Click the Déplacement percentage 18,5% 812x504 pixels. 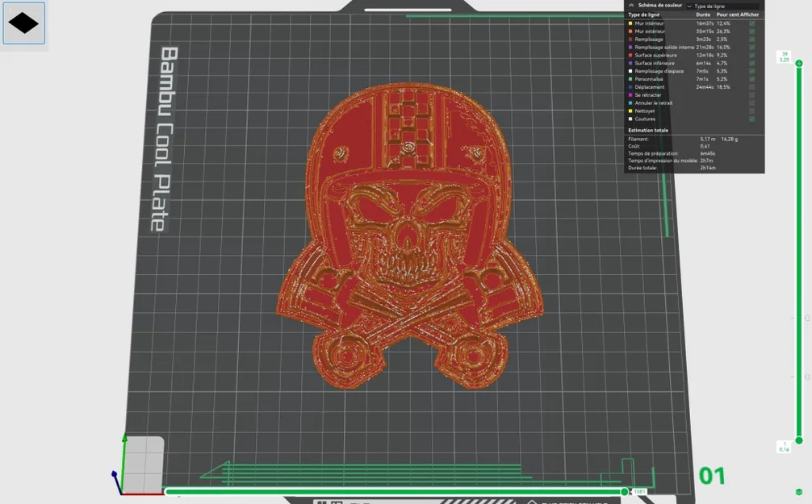coord(723,87)
